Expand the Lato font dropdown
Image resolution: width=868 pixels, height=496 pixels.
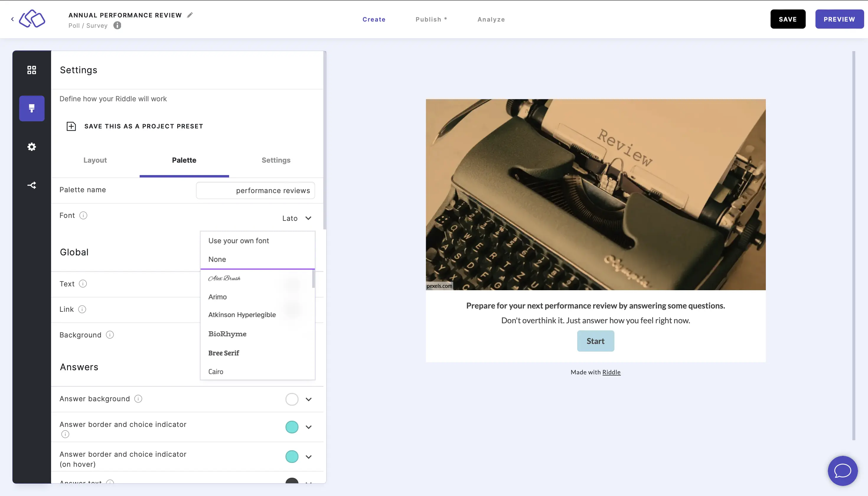[297, 218]
